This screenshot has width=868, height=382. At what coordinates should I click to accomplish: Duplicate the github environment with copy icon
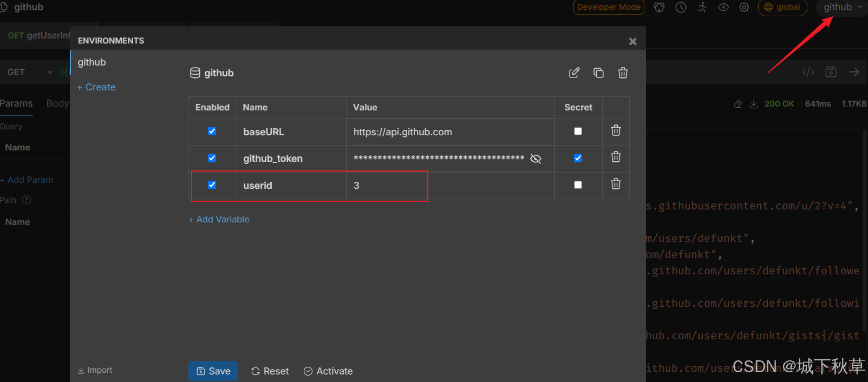(x=598, y=73)
